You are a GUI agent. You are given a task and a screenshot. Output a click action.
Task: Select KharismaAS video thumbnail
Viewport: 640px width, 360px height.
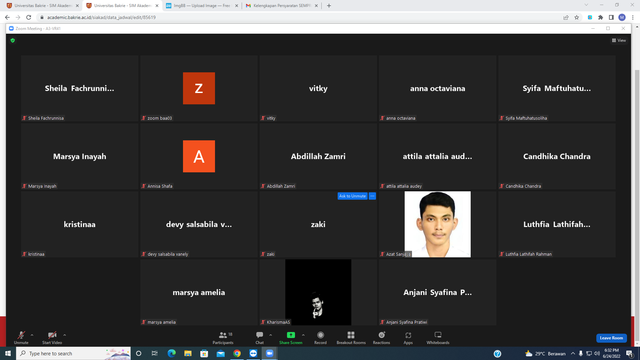coord(318,292)
